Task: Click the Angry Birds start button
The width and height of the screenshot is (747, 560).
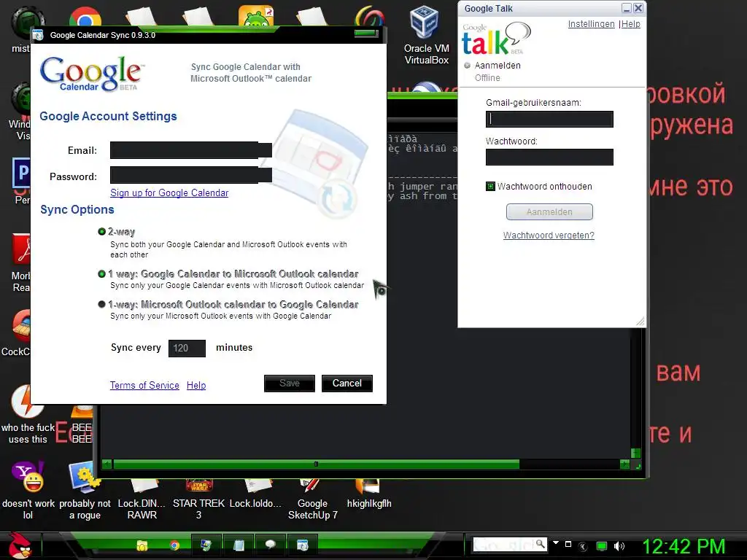Action: pyautogui.click(x=20, y=545)
